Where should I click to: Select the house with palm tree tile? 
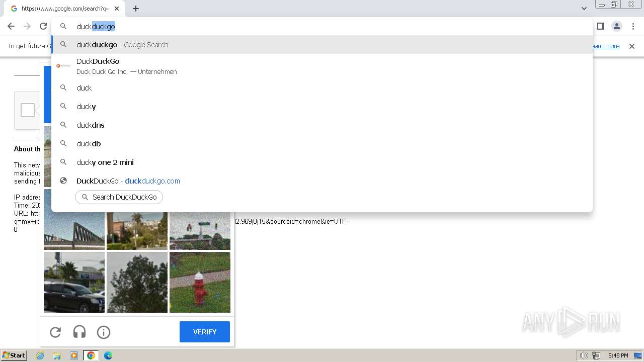pyautogui.click(x=137, y=231)
